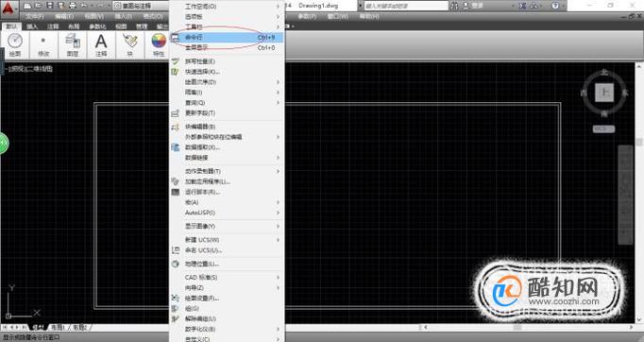Screen dimensions: 644x342
Task: Open the 特性 (Properties) color wheel panel
Action: (159, 44)
